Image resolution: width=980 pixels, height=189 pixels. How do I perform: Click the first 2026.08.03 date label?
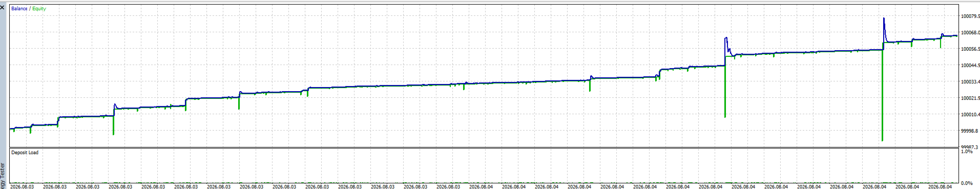[22, 186]
